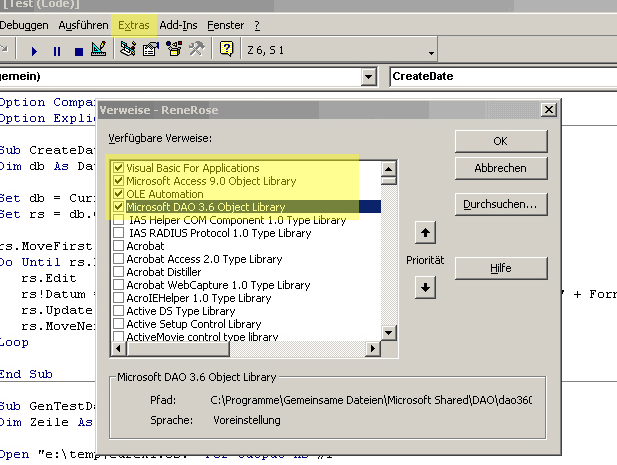Move reference priority down with arrow
617x465 pixels.
coord(425,287)
